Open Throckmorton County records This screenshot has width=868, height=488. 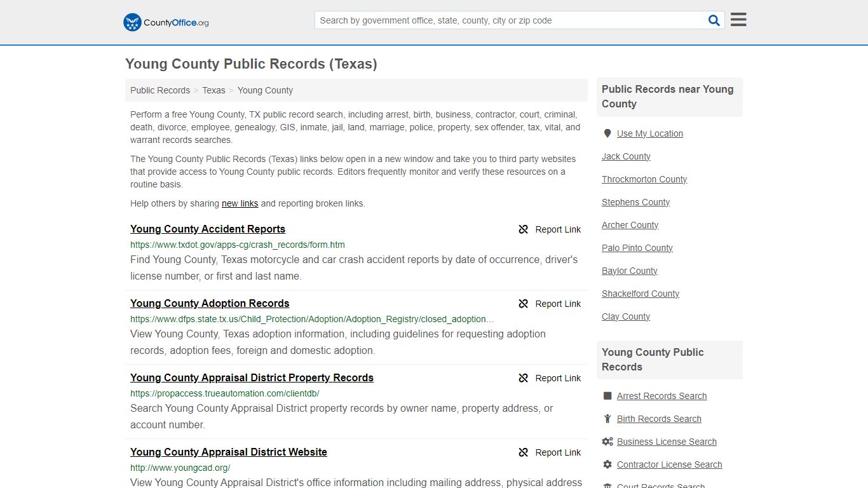644,179
